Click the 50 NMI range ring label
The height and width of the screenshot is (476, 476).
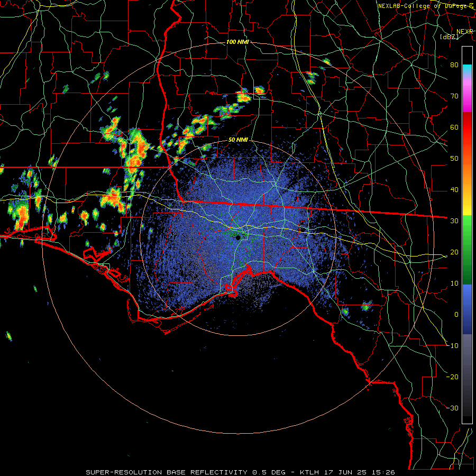point(238,140)
